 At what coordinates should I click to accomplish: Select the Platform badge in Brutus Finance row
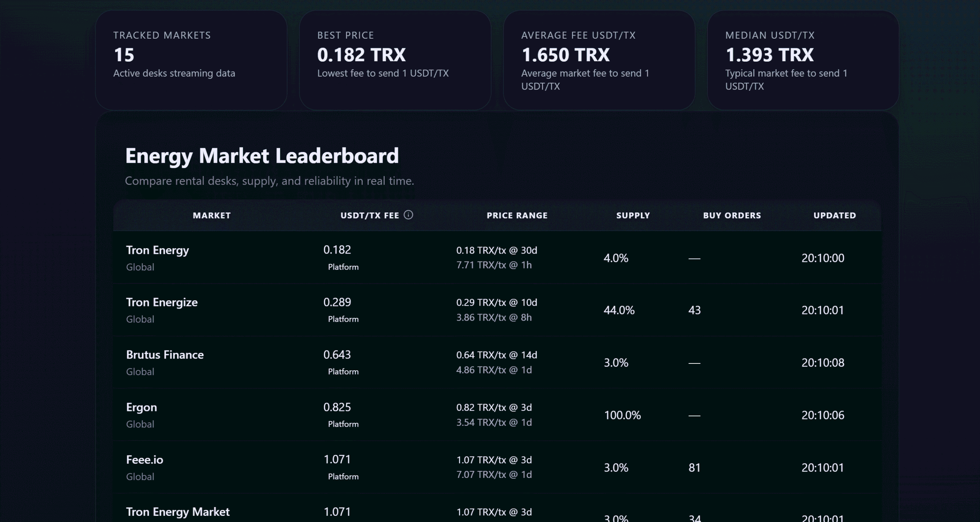343,371
